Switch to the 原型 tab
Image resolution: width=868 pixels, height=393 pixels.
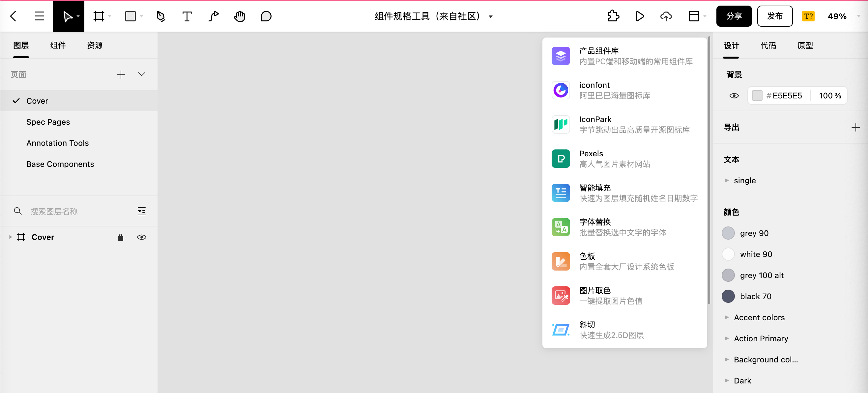pyautogui.click(x=805, y=45)
